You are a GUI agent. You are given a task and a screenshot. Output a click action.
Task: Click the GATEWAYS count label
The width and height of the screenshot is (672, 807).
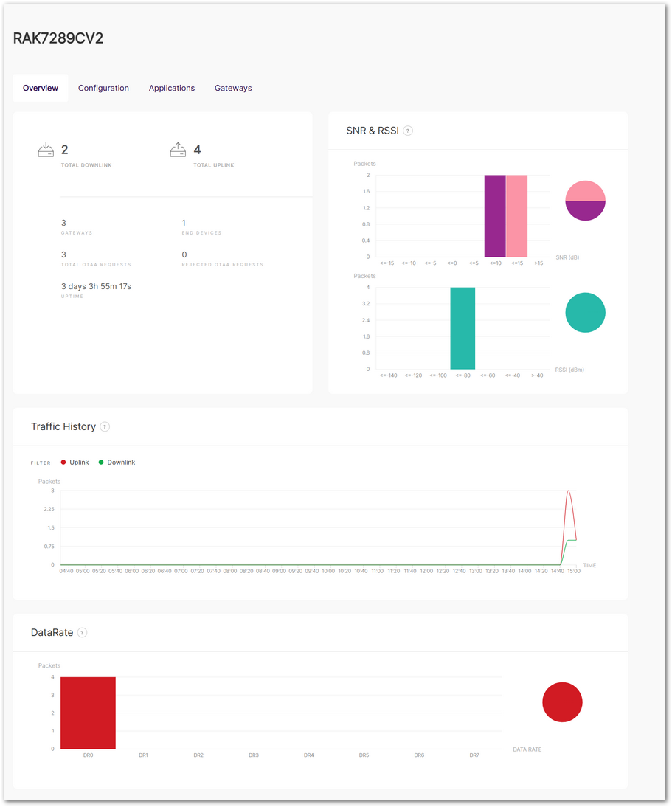coord(77,232)
